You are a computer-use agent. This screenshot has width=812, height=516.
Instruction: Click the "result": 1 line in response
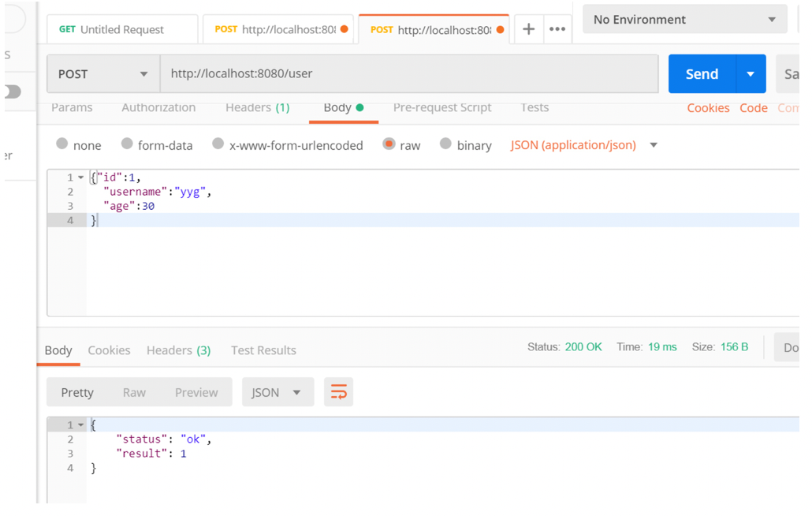pyautogui.click(x=151, y=454)
